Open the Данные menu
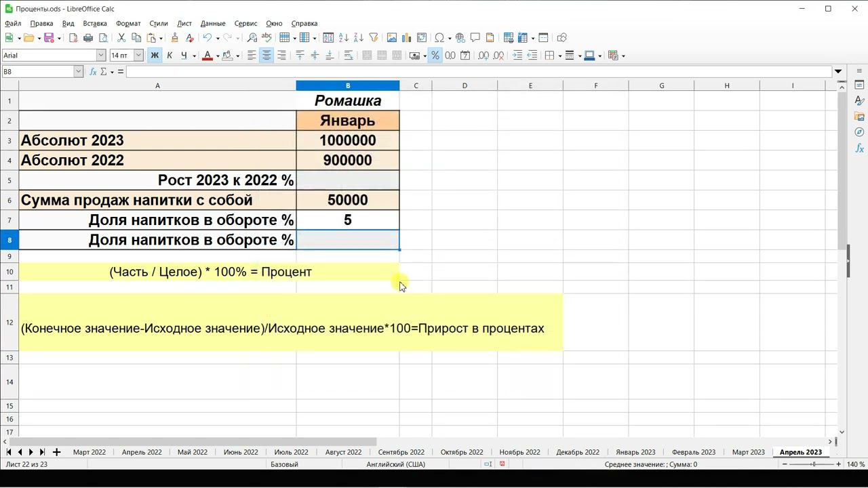 point(213,24)
